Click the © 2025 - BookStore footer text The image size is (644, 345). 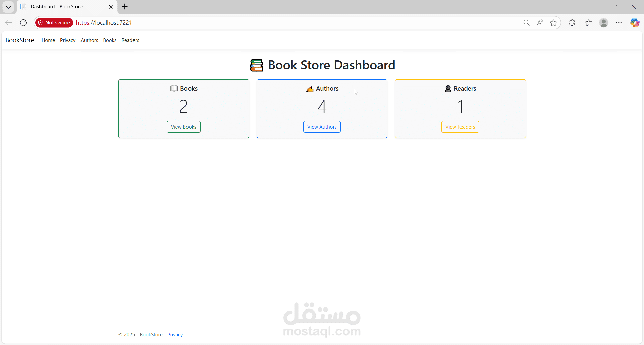coord(141,335)
